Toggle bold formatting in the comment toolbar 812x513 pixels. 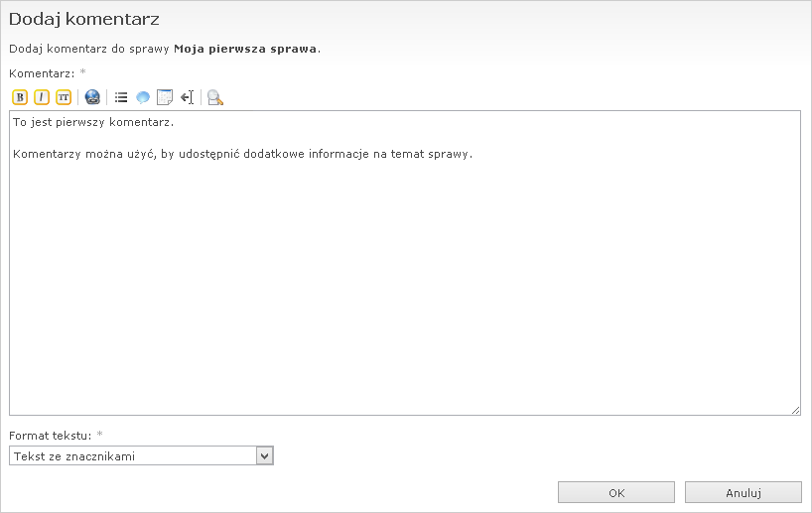click(x=20, y=97)
